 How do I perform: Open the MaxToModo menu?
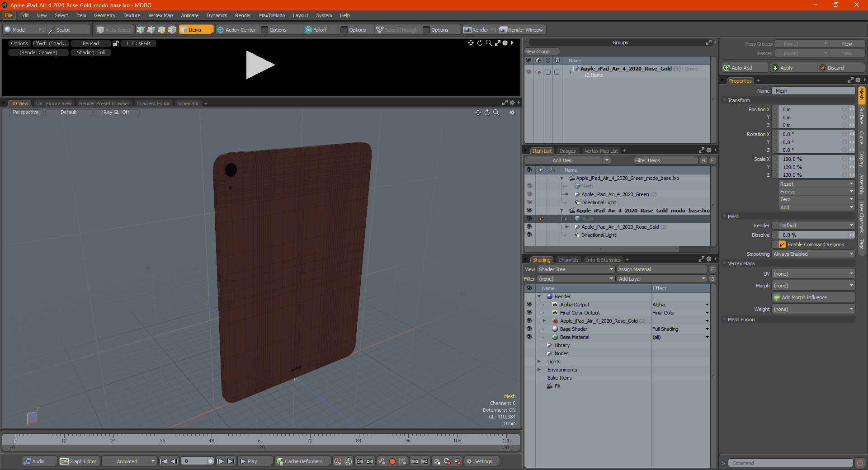[x=272, y=15]
